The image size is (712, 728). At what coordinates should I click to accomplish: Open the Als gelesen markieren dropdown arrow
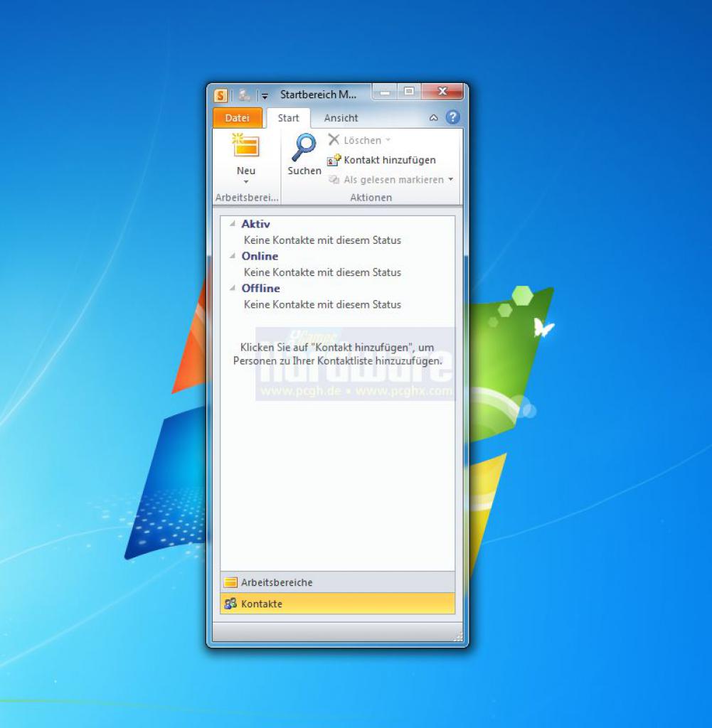[450, 179]
